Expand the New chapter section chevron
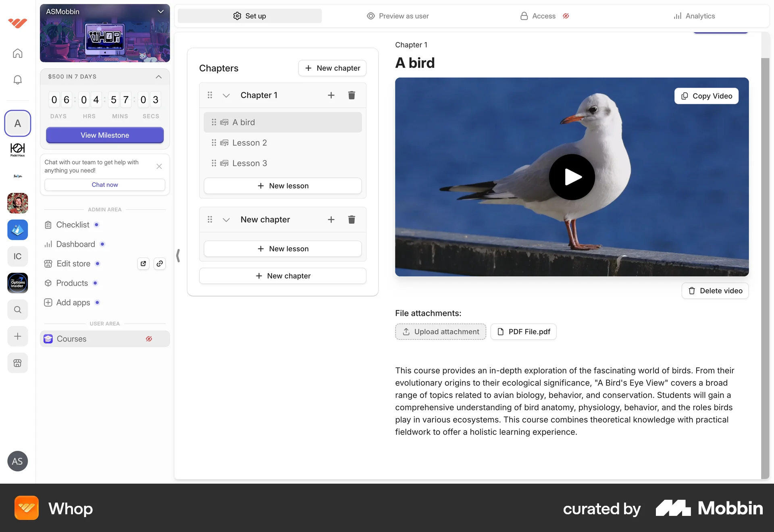774x532 pixels. [x=226, y=220]
